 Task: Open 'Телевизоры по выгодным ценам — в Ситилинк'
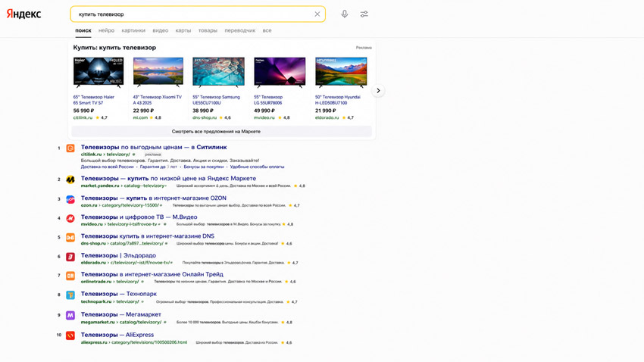click(x=154, y=147)
